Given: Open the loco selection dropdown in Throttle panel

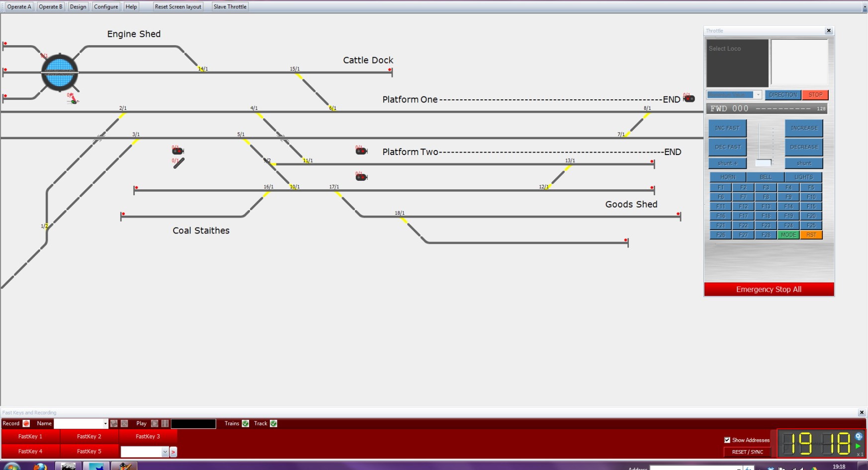Looking at the screenshot, I should coord(758,94).
